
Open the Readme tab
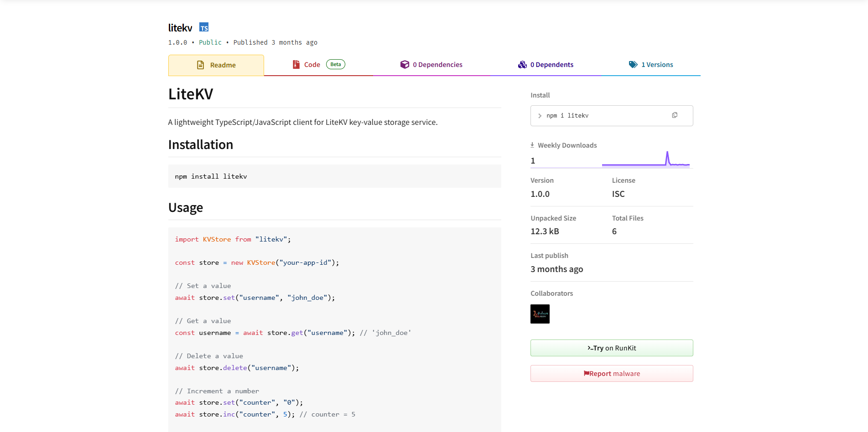(216, 65)
